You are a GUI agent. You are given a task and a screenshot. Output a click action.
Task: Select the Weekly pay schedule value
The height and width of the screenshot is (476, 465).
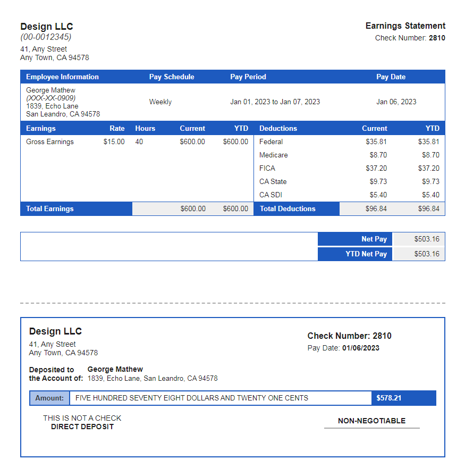tap(160, 102)
